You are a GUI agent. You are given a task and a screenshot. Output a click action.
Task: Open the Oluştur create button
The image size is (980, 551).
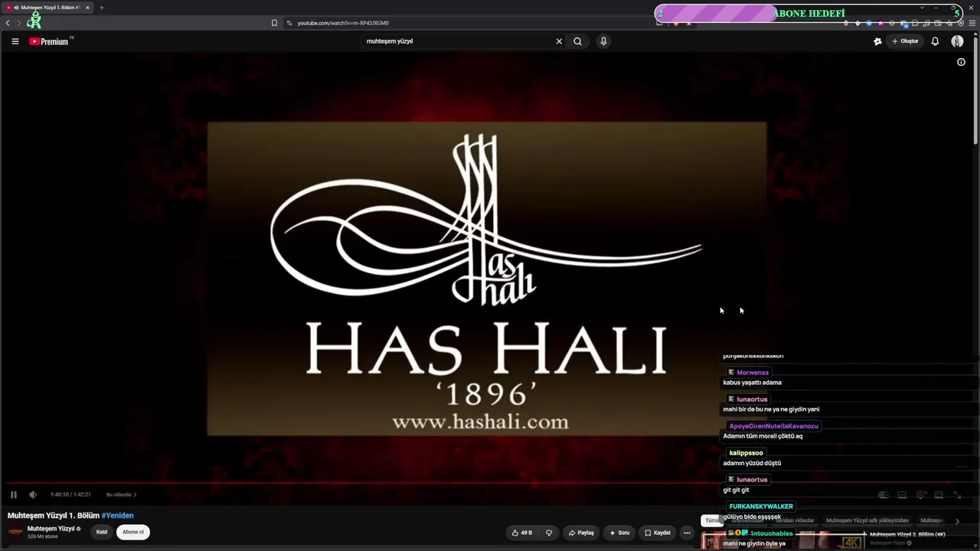click(x=905, y=41)
